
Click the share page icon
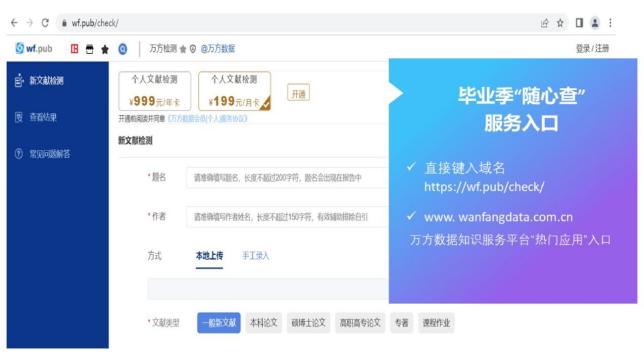tap(545, 23)
